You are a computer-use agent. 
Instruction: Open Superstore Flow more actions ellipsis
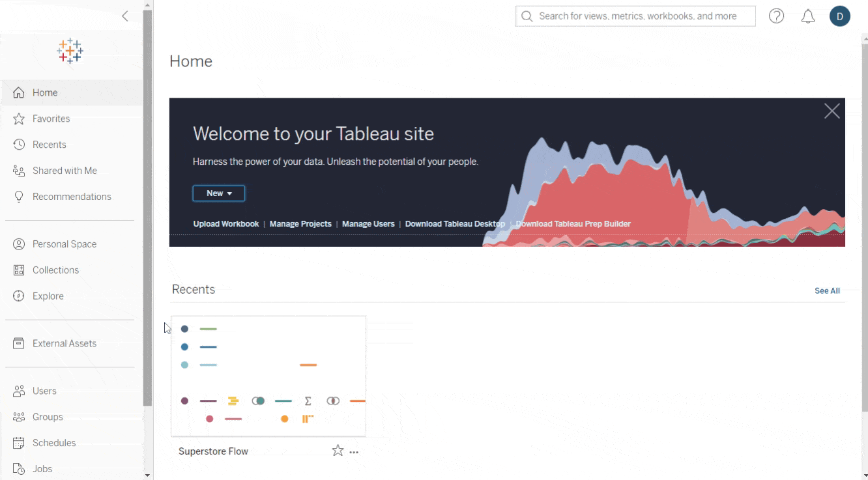pyautogui.click(x=354, y=452)
